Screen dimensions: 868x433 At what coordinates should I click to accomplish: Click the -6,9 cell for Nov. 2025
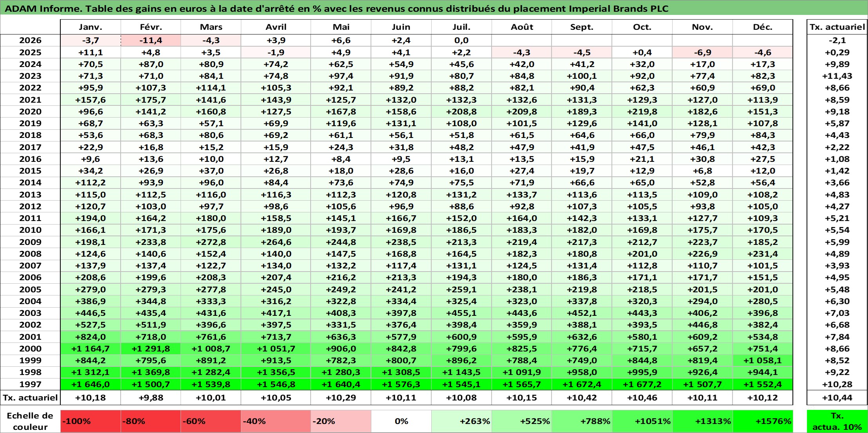702,53
